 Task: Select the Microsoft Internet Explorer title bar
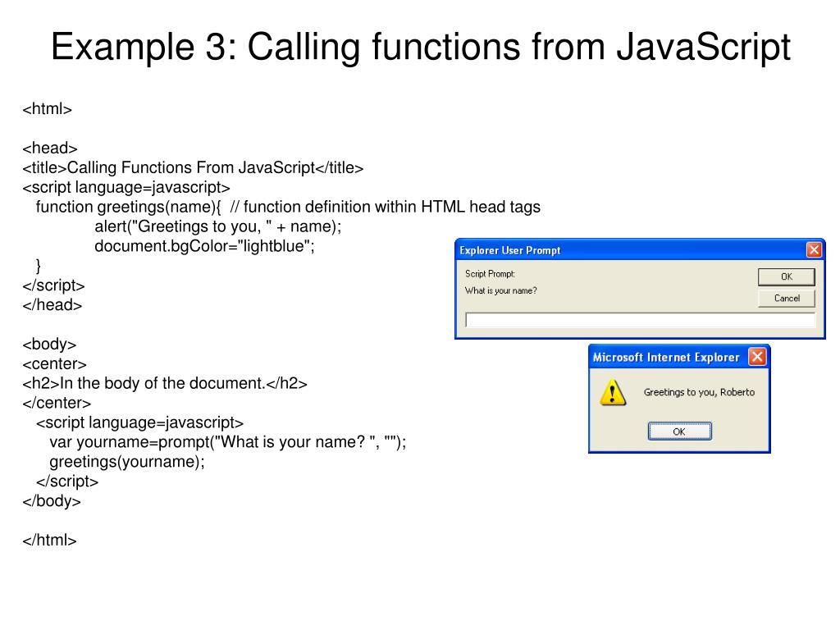click(664, 357)
